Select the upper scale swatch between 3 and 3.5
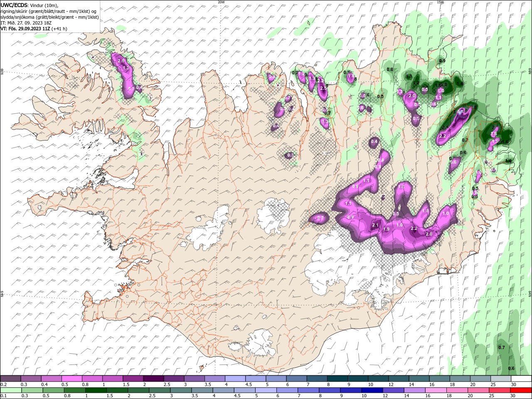The height and width of the screenshot is (399, 532). tap(195, 379)
